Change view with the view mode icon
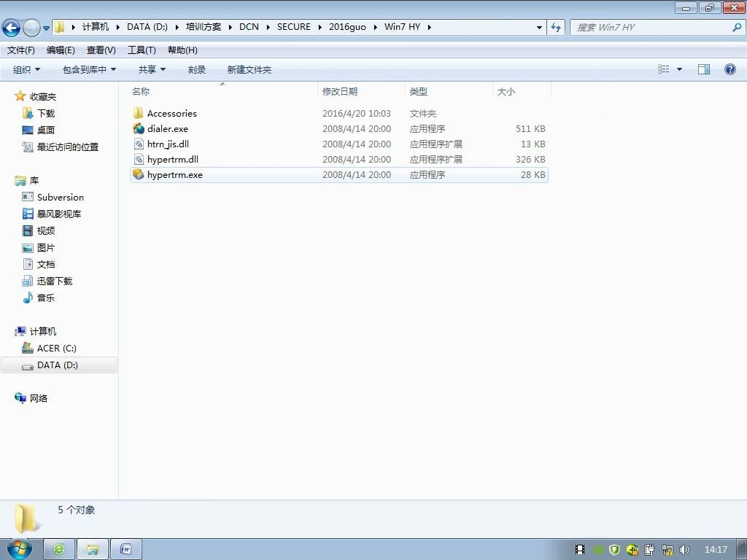747x560 pixels. [x=664, y=69]
